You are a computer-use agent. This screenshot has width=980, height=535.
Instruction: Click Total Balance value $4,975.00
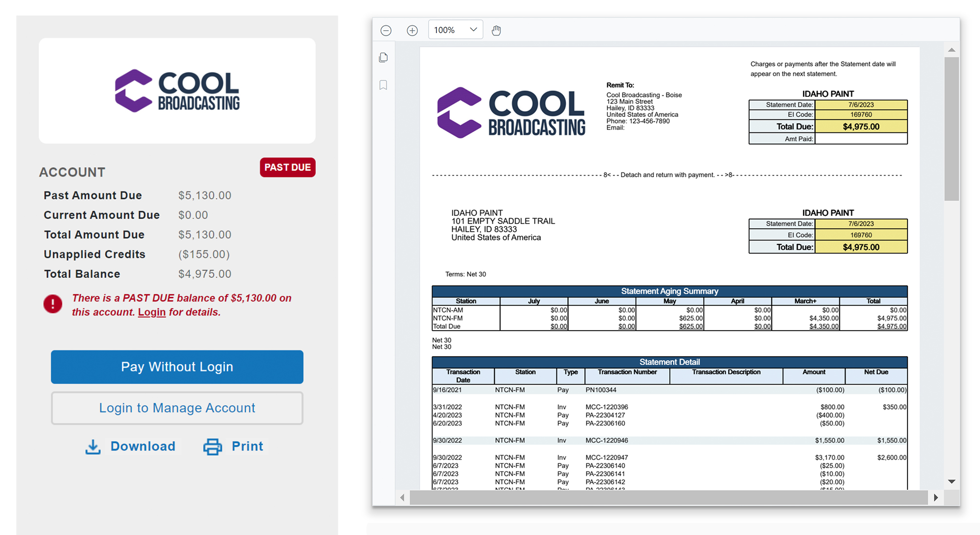(205, 274)
